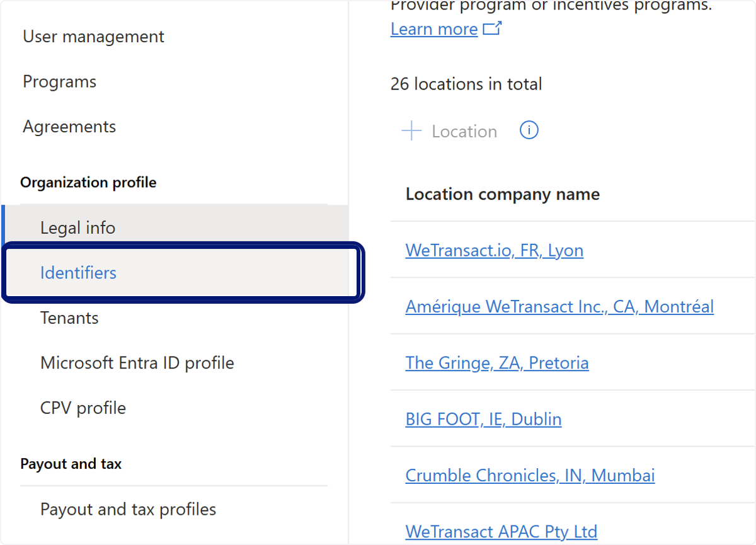Click the '26 locations in total' text

click(x=466, y=84)
